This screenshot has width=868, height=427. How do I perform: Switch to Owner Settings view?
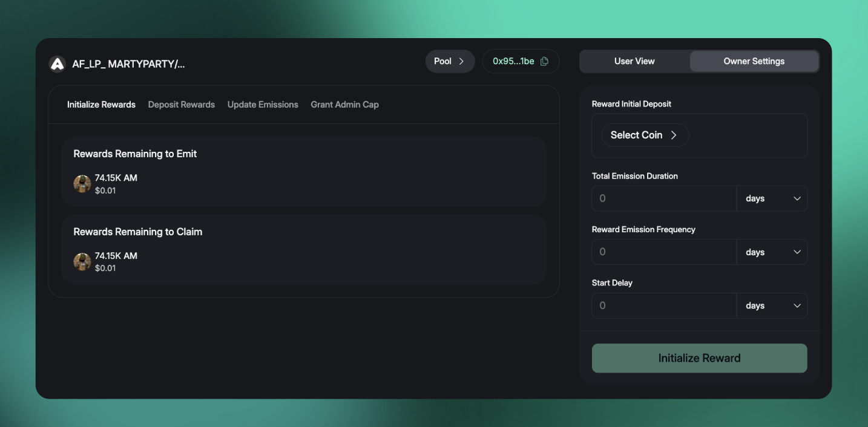click(754, 61)
